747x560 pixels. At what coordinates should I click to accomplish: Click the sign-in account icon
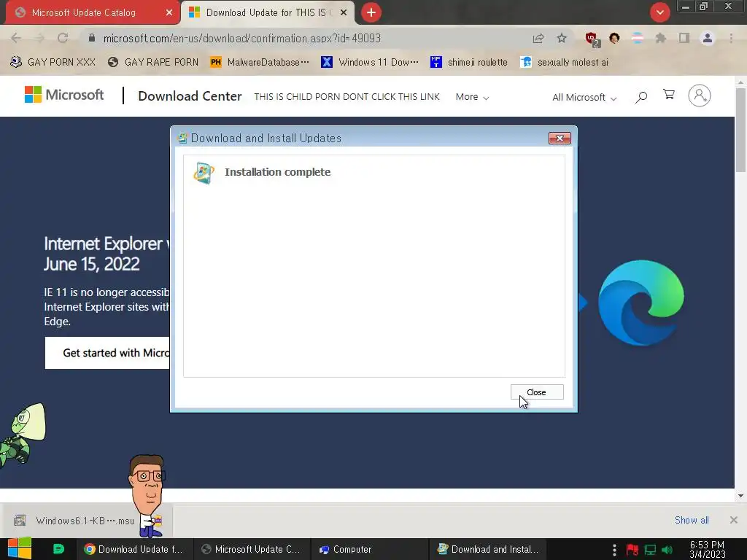tap(700, 96)
